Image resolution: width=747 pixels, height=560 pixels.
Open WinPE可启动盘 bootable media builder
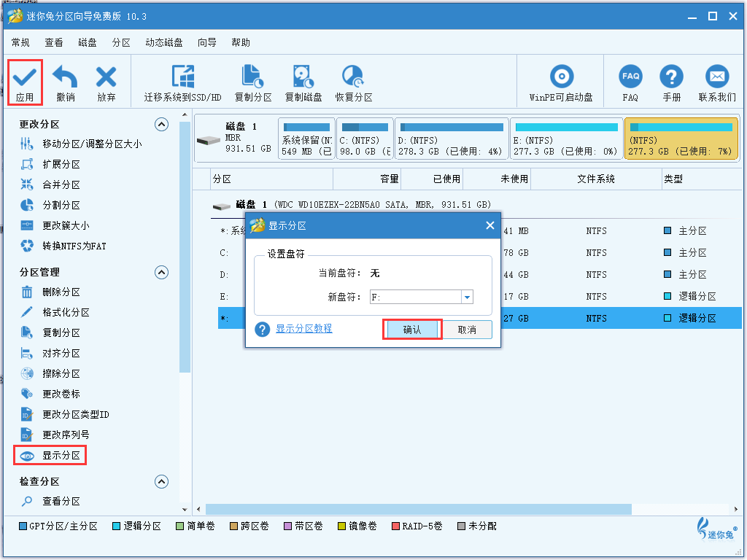(x=561, y=83)
